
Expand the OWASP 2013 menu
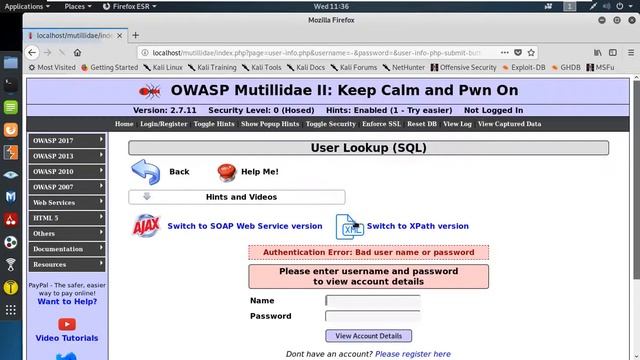point(67,156)
